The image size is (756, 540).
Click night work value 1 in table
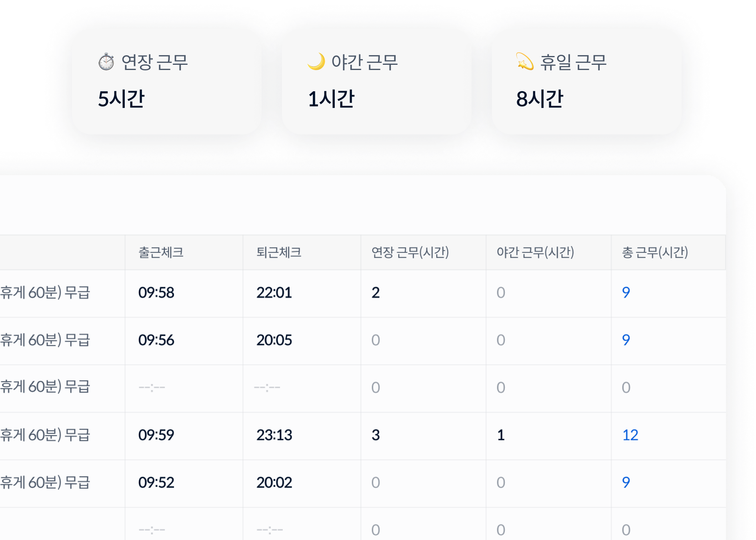point(500,435)
